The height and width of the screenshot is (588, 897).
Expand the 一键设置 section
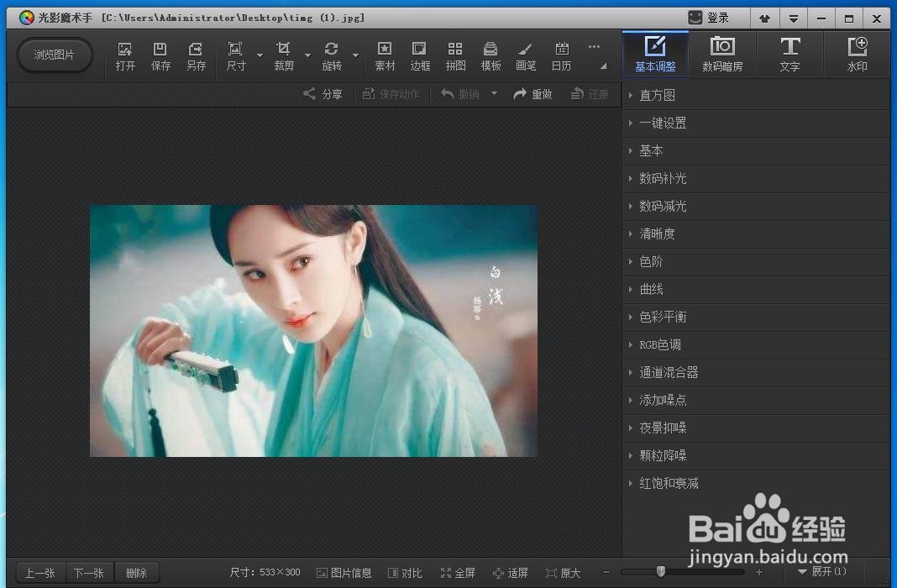pyautogui.click(x=756, y=123)
